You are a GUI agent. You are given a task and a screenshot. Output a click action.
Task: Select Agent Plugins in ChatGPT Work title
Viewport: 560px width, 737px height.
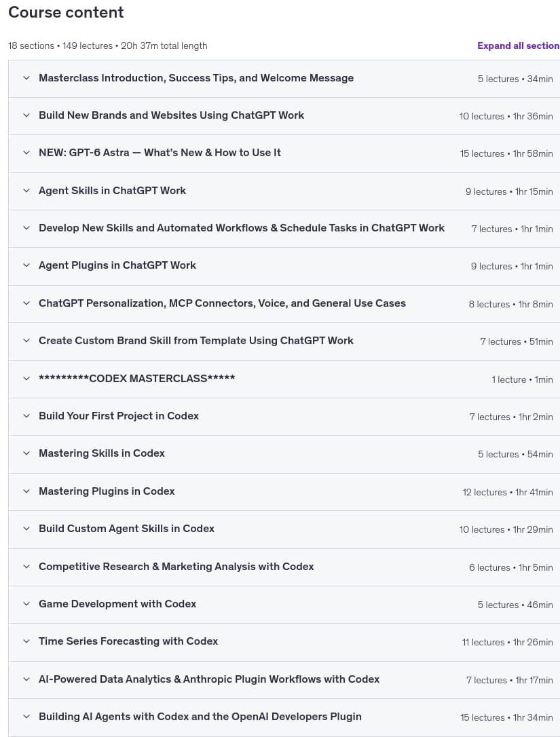tap(117, 265)
